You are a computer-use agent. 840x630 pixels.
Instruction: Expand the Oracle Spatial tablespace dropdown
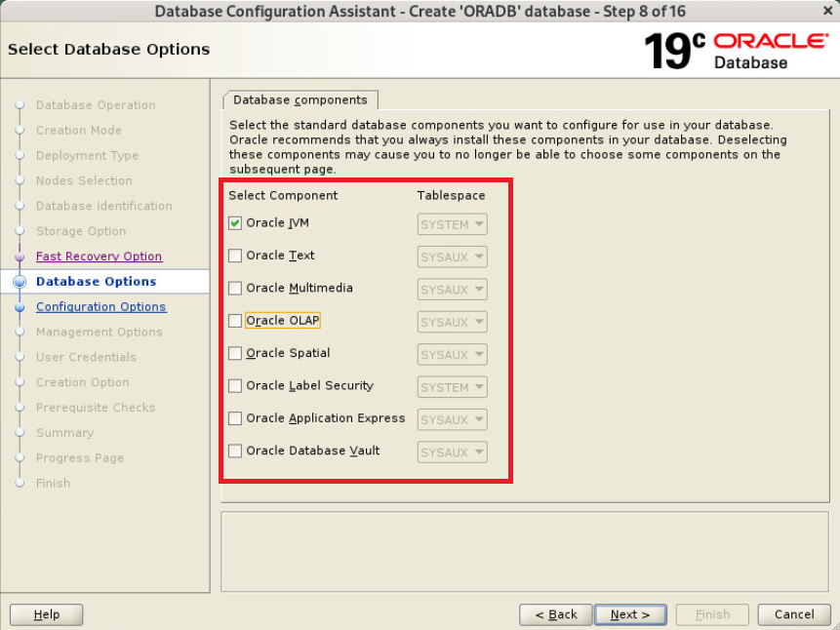pos(452,355)
